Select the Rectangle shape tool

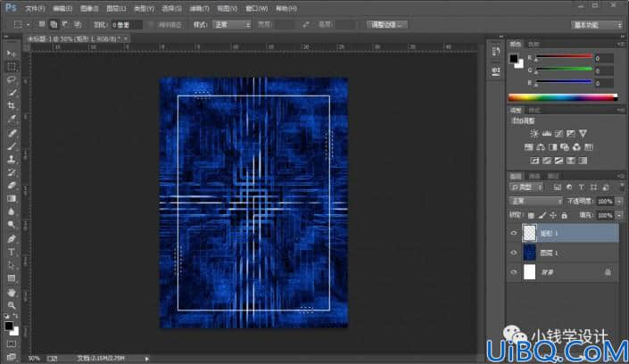click(12, 278)
